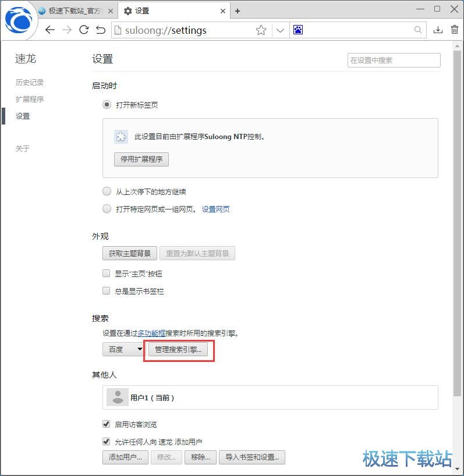Click the 添加用户... button
The width and height of the screenshot is (464, 476).
(125, 457)
